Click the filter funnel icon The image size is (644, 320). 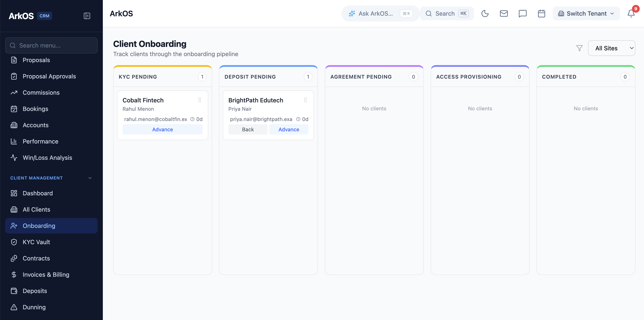pos(579,48)
